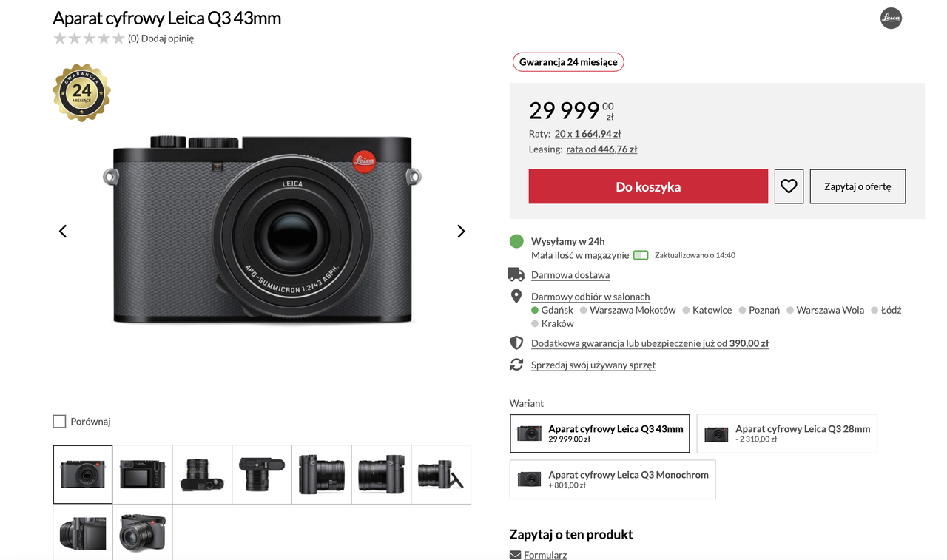Click the envelope Formularz icon
The width and height of the screenshot is (947, 560).
[515, 555]
